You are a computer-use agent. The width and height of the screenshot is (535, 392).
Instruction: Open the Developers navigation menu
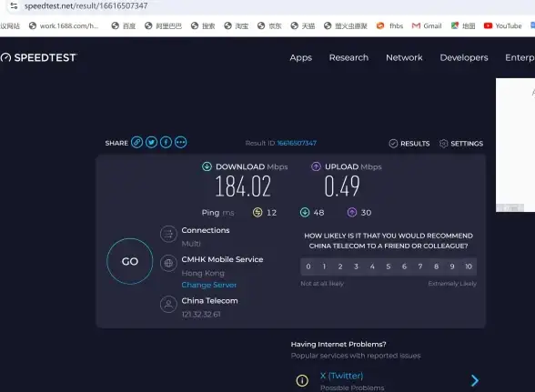pos(464,57)
